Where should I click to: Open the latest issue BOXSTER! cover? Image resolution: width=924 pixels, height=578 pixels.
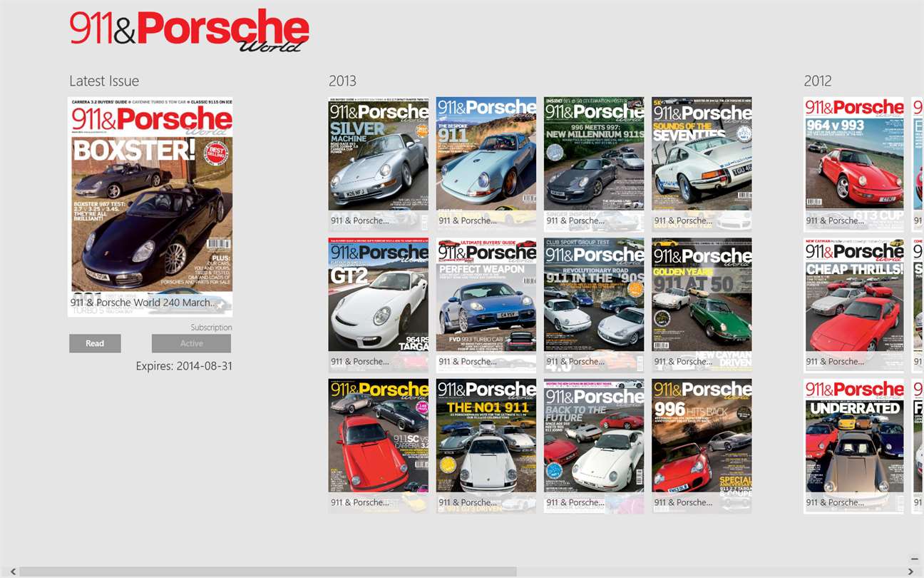click(150, 207)
